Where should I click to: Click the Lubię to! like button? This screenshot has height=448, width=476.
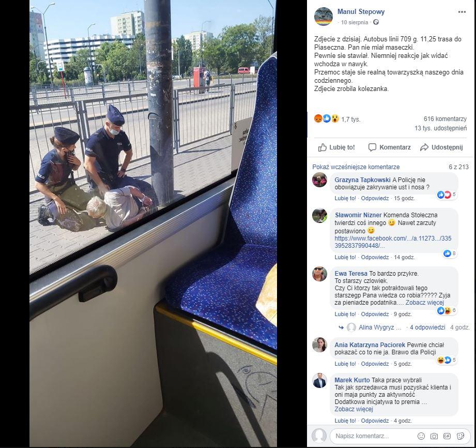click(x=336, y=147)
